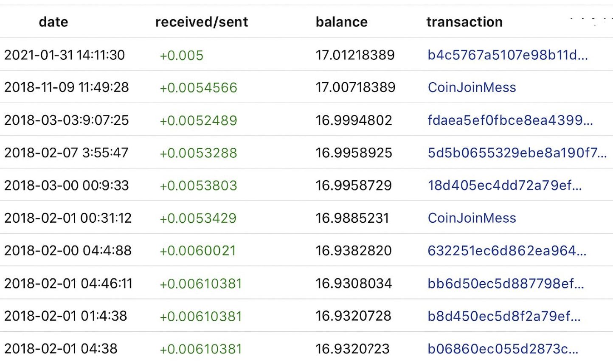The width and height of the screenshot is (613, 364).
Task: Open transaction 18d405ec4dd72a79ef link
Action: [x=505, y=185]
